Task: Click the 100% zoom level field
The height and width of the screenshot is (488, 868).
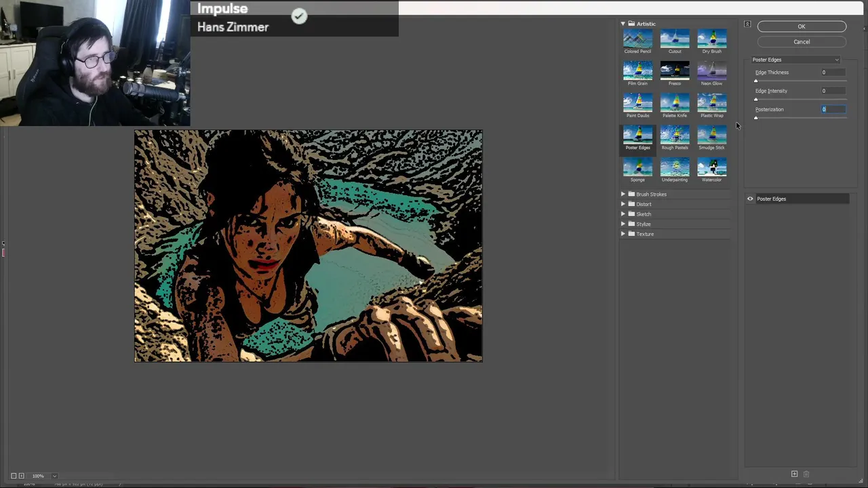Action: [39, 476]
